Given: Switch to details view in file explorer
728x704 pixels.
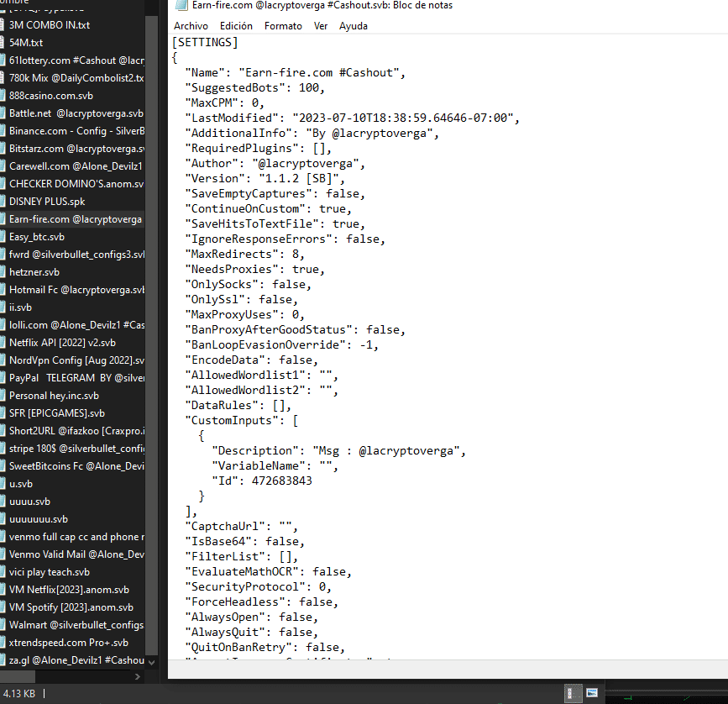Looking at the screenshot, I should [x=573, y=694].
